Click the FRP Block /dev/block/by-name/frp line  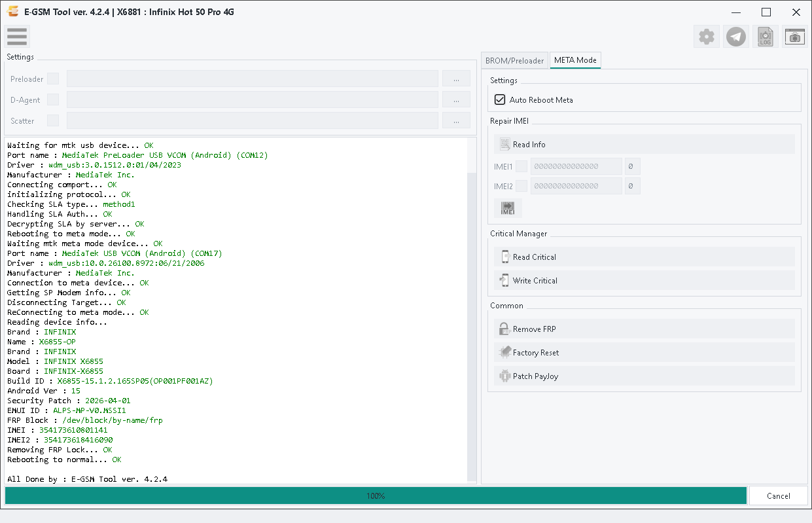[85, 420]
